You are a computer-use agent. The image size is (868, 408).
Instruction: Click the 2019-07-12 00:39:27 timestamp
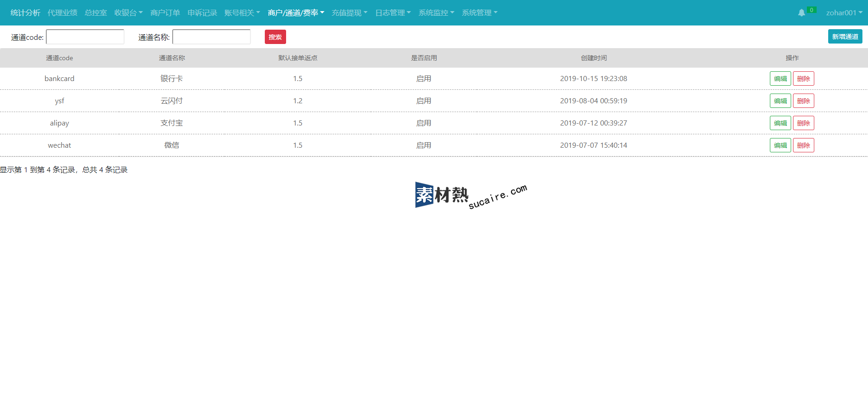(593, 123)
